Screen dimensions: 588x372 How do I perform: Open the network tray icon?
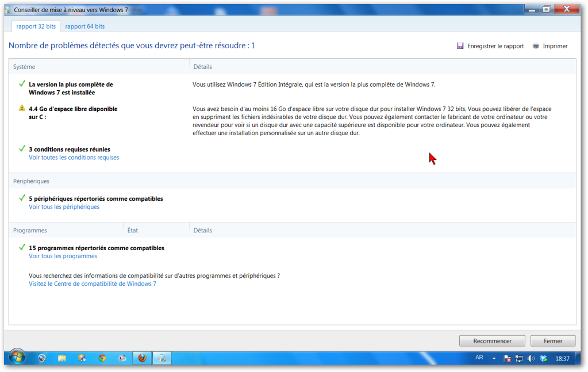(519, 359)
